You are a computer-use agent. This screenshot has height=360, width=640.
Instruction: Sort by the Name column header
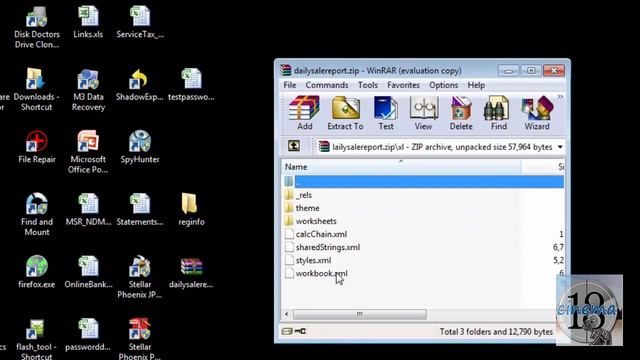[401, 167]
